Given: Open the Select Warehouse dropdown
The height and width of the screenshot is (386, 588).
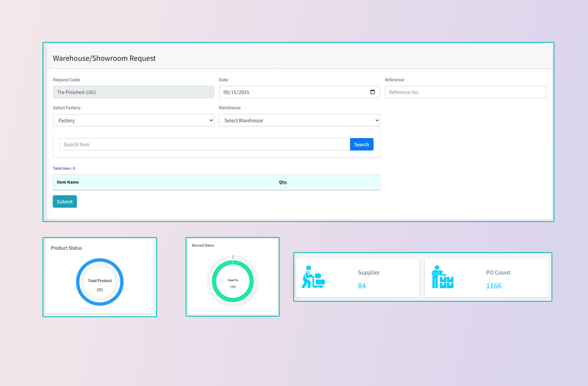Looking at the screenshot, I should tap(299, 120).
